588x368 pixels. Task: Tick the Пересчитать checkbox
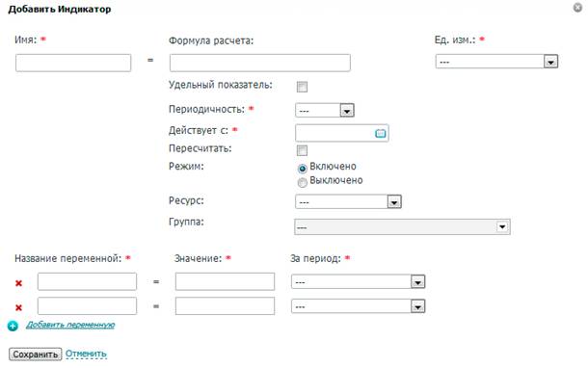click(x=302, y=150)
